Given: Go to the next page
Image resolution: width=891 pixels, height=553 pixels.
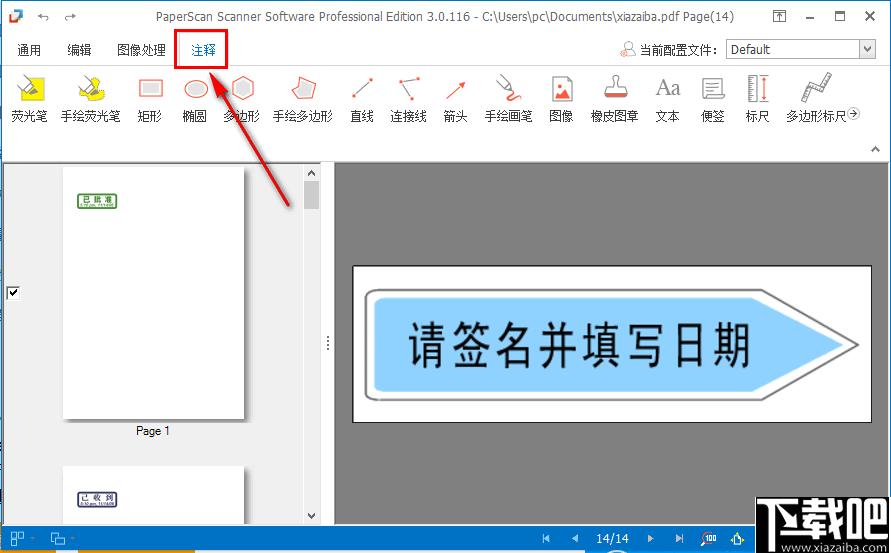Looking at the screenshot, I should coord(651,538).
